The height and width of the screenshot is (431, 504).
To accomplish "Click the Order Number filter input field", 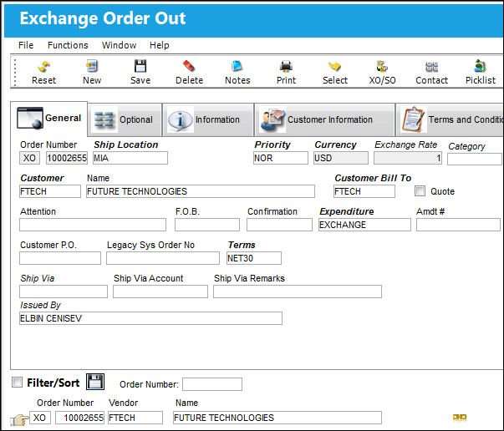I will point(212,384).
